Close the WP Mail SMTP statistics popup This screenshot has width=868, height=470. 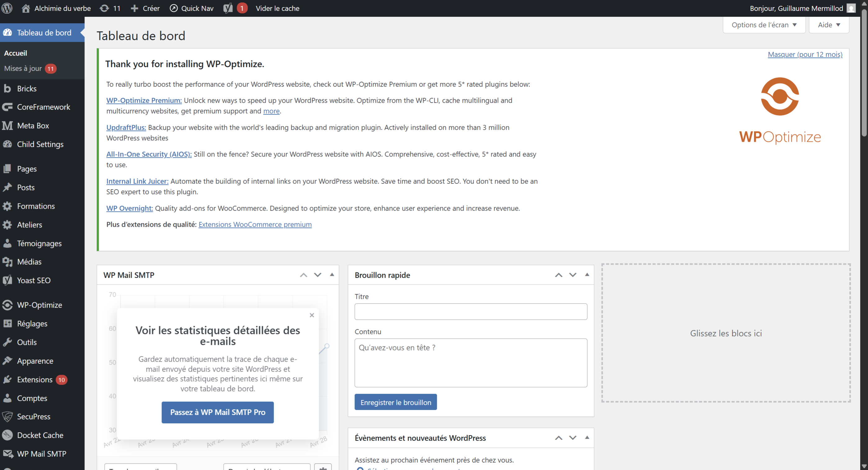[312, 315]
